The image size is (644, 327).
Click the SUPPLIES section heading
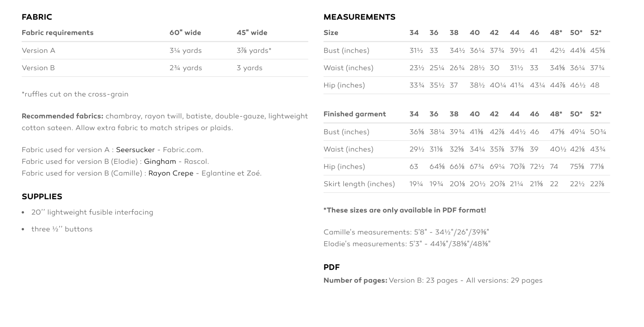42,197
